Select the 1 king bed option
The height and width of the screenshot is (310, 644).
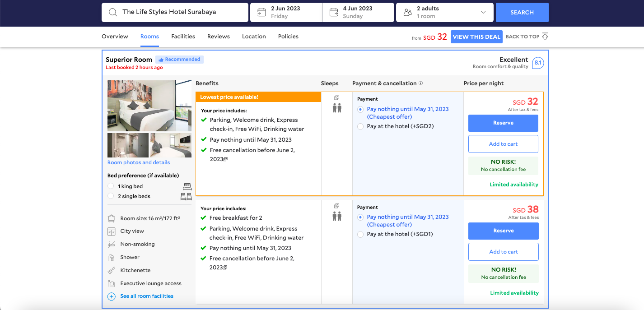[111, 186]
